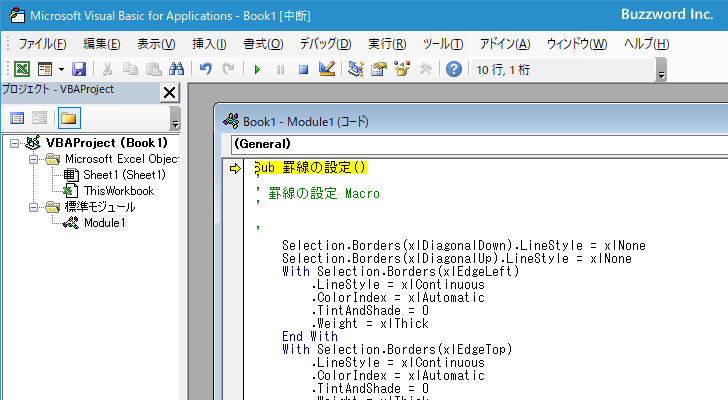Click the Insert UserForm toolbar icon
Screen dimensions: 728x400
point(45,69)
